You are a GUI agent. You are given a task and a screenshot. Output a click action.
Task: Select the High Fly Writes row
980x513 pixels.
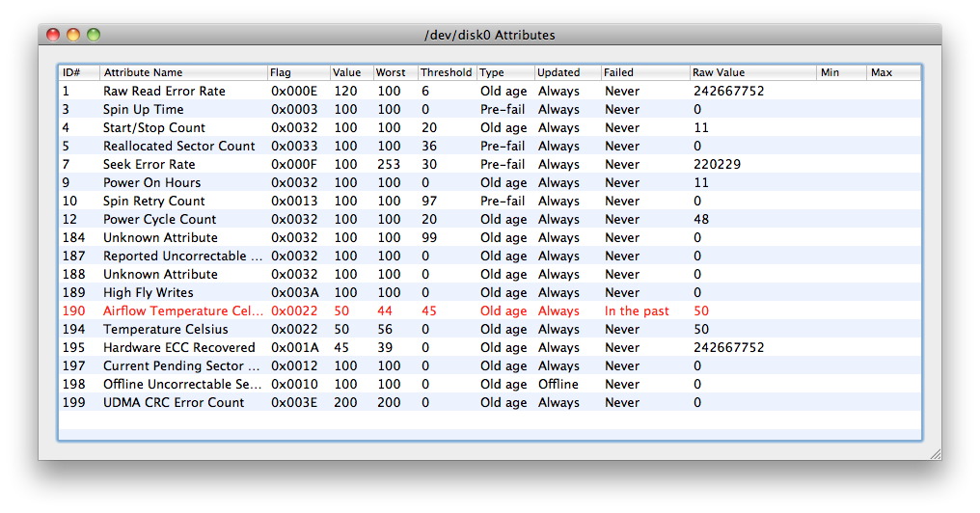pyautogui.click(x=490, y=292)
